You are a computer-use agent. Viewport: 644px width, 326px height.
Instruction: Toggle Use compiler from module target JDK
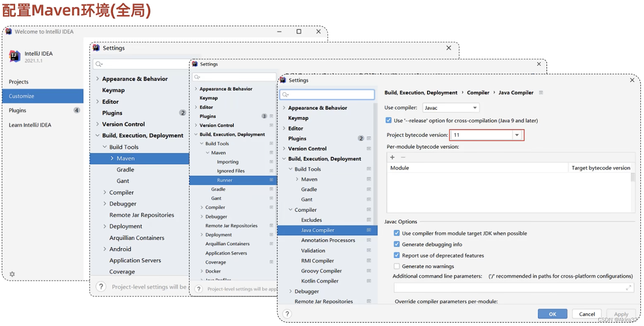(397, 233)
